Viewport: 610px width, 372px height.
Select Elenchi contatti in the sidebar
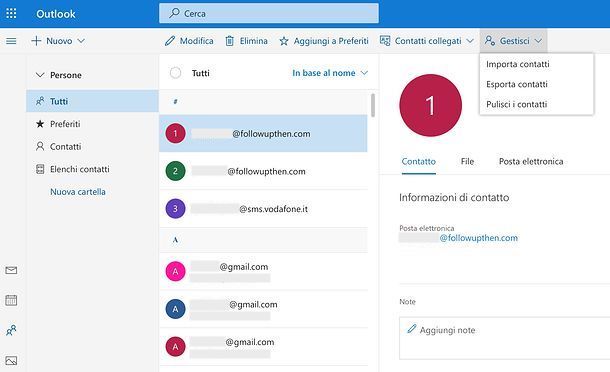pyautogui.click(x=93, y=169)
